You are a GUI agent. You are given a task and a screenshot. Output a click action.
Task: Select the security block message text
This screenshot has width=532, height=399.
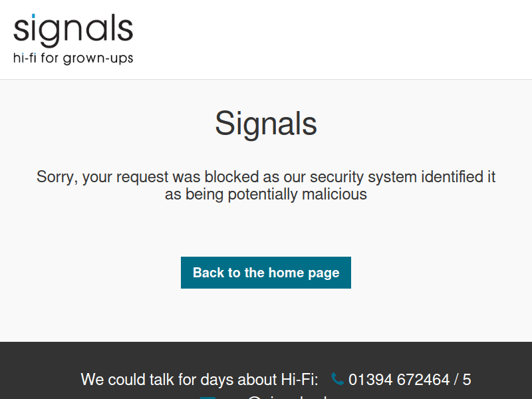click(265, 185)
